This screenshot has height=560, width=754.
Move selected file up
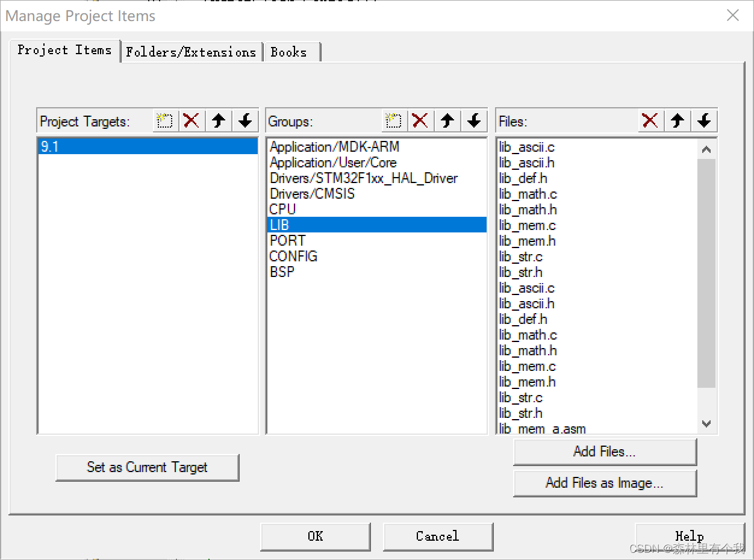coord(678,120)
